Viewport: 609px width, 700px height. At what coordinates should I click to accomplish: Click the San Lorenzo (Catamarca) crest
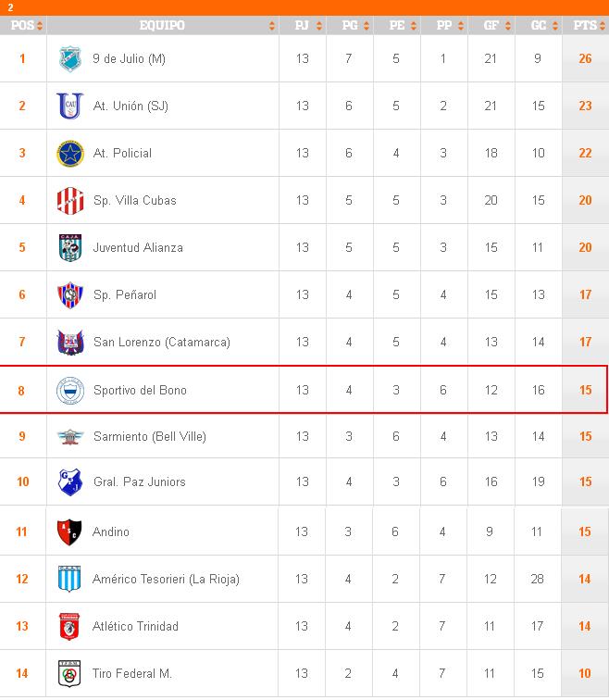coord(70,343)
